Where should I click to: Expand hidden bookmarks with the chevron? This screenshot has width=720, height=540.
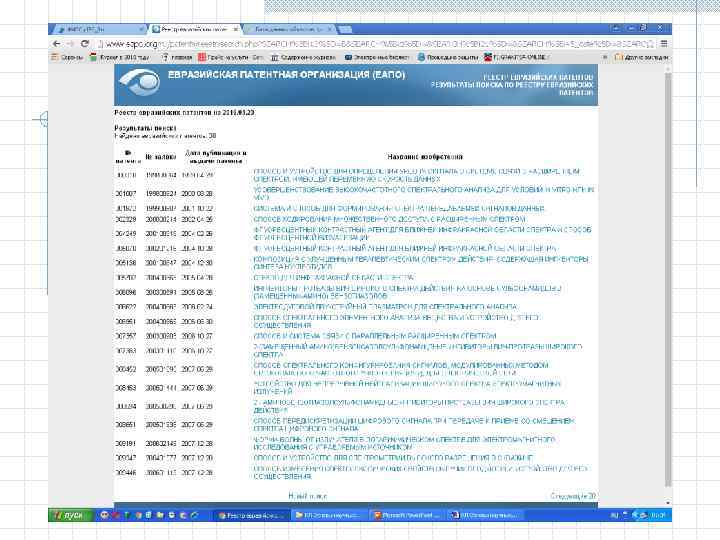click(x=605, y=57)
